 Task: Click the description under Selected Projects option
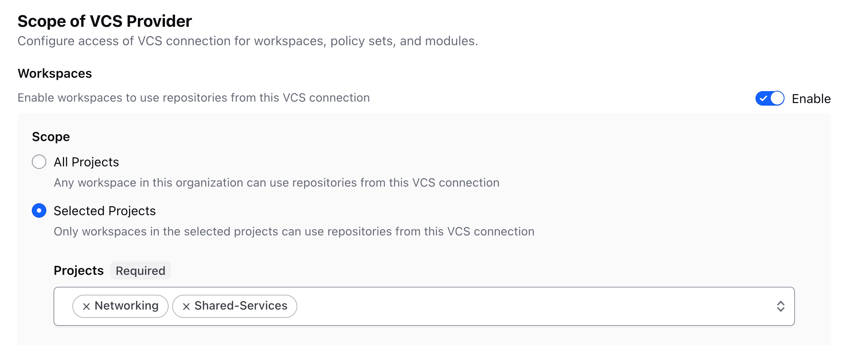coord(294,231)
